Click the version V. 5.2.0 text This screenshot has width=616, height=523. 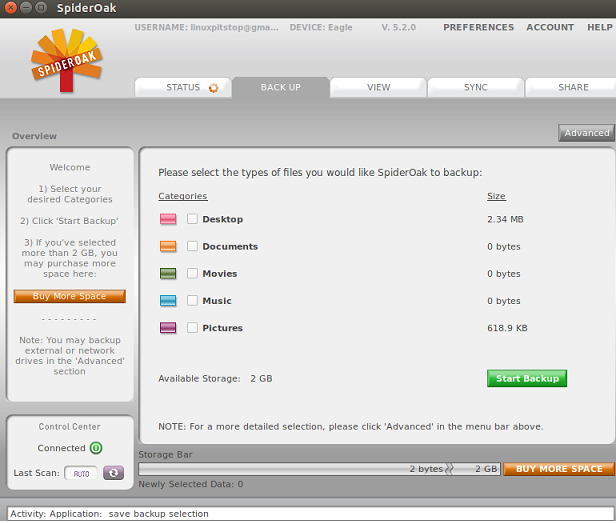(398, 27)
